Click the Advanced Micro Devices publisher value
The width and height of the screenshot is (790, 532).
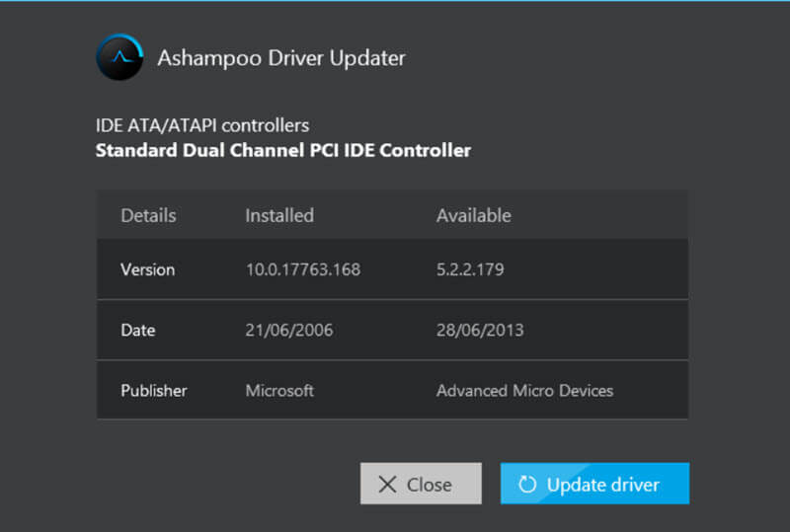click(525, 391)
